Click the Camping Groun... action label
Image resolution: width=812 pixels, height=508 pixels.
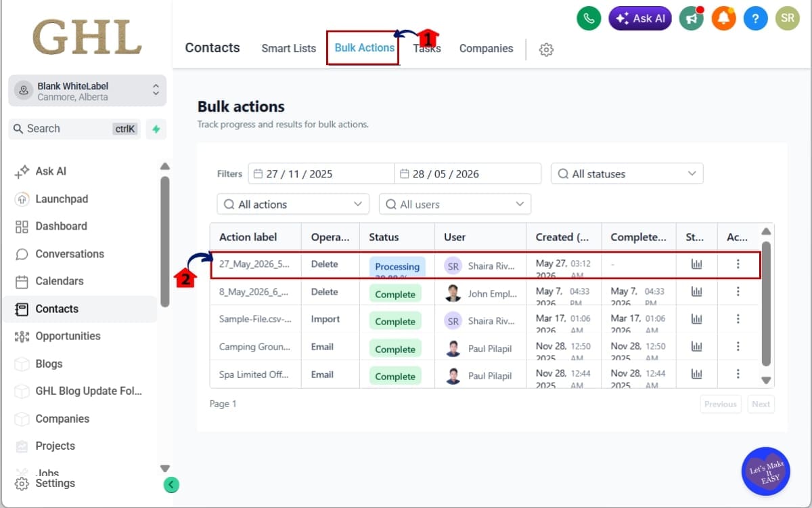tap(254, 347)
